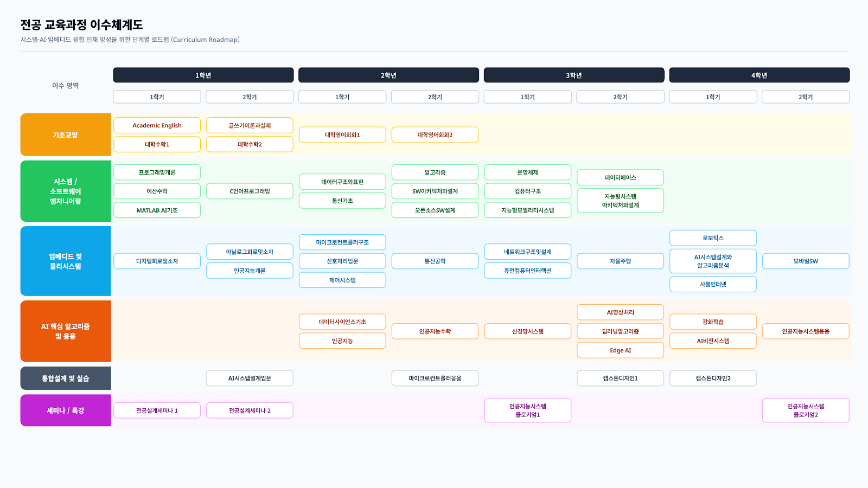
Task: Open the 마이크로컨트롤러구조 course
Action: point(342,242)
